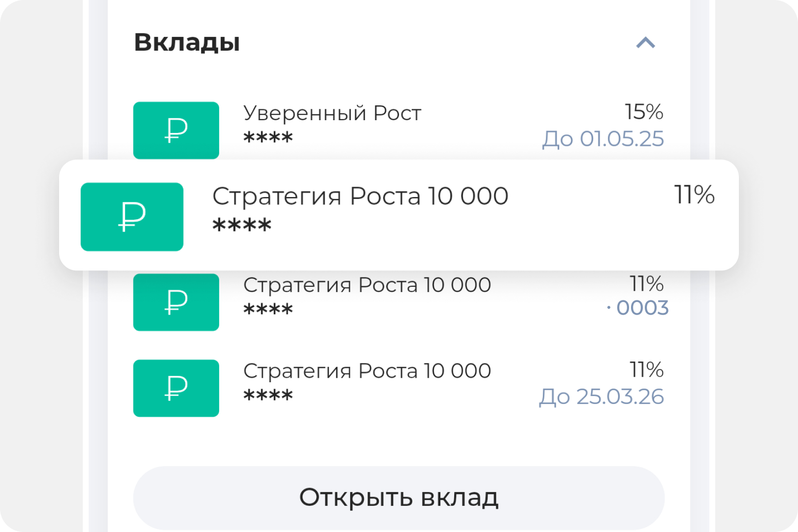The height and width of the screenshot is (532, 798).
Task: Click the 15% interest rate label
Action: pos(644,112)
